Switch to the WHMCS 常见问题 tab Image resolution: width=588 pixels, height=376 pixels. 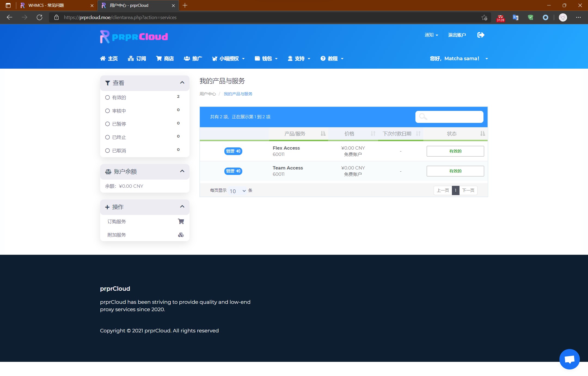(57, 5)
